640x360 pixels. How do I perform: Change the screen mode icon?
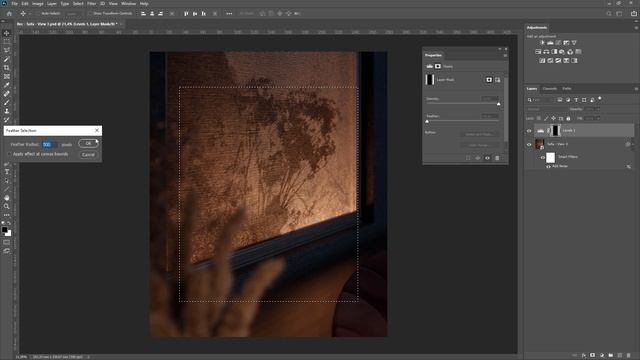(x=7, y=251)
